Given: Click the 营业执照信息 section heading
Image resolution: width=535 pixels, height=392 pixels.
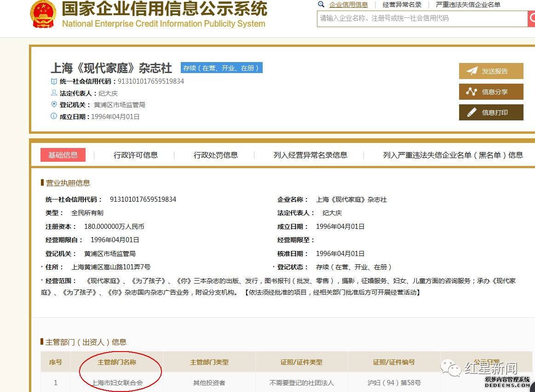Looking at the screenshot, I should (68, 183).
